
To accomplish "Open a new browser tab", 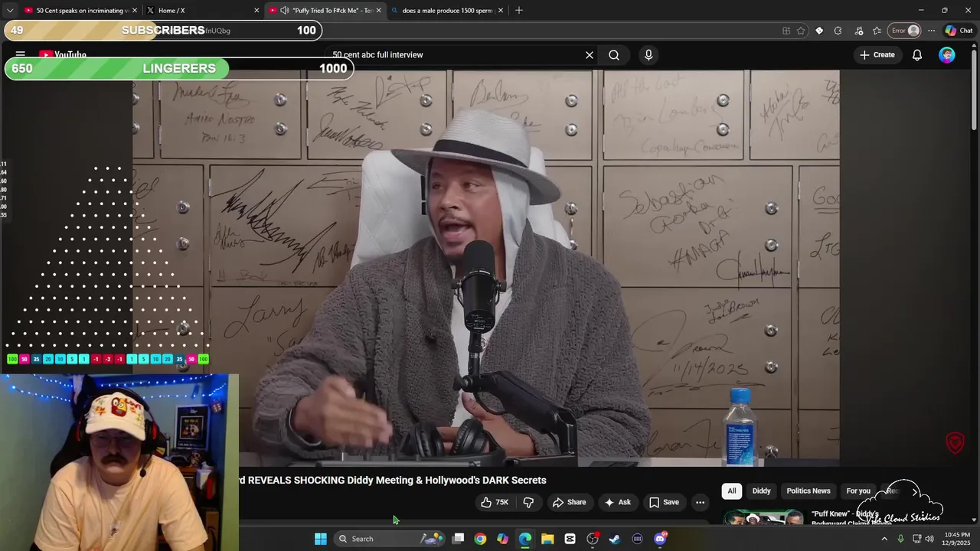I will tap(519, 11).
